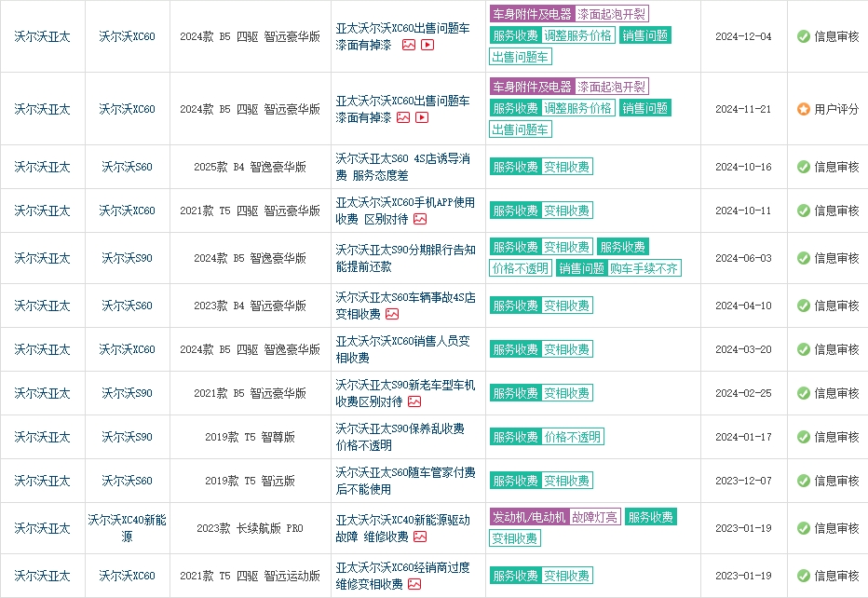Select the 2019款 T5 智尊版 cell
The image size is (868, 598).
(251, 437)
